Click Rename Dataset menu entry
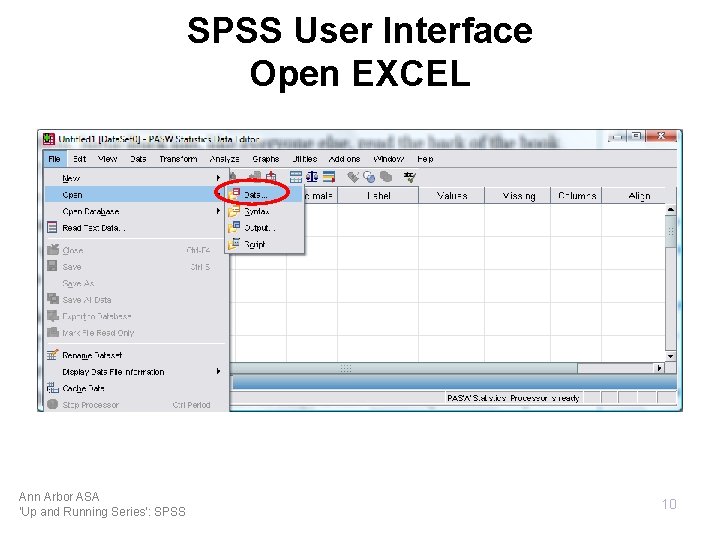720x540 pixels. coord(133,355)
